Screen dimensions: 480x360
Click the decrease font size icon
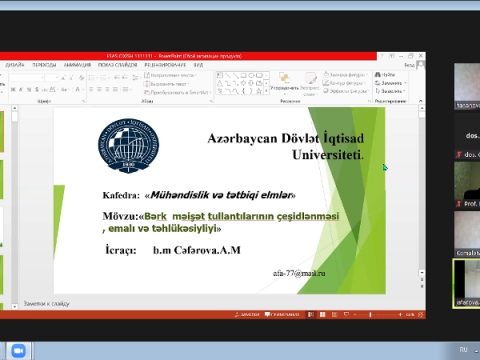click(71, 78)
